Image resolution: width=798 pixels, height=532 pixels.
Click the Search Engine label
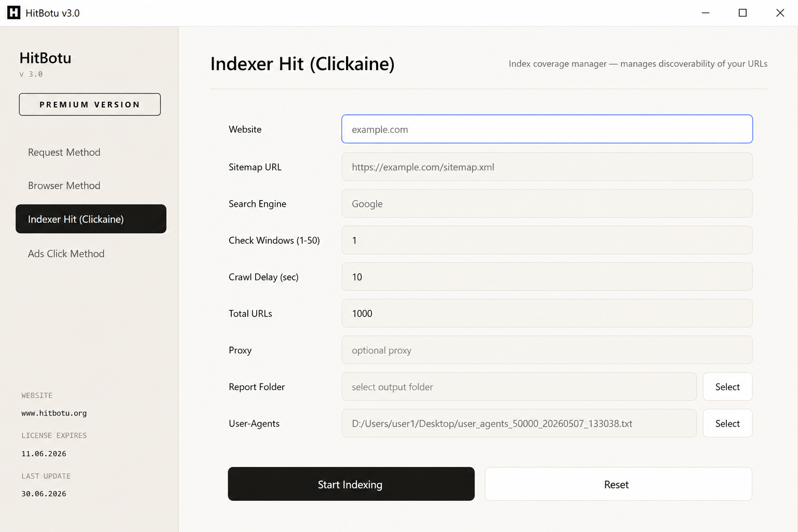coord(258,204)
